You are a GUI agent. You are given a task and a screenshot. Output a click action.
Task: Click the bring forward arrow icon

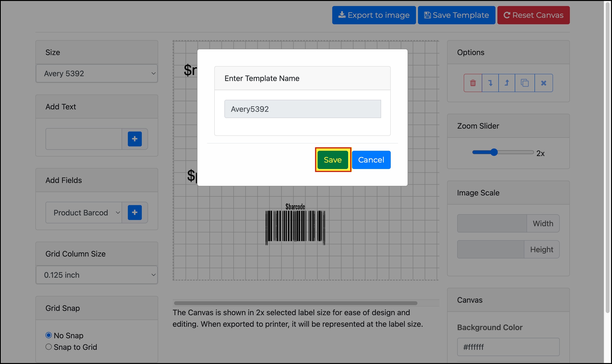pyautogui.click(x=507, y=83)
